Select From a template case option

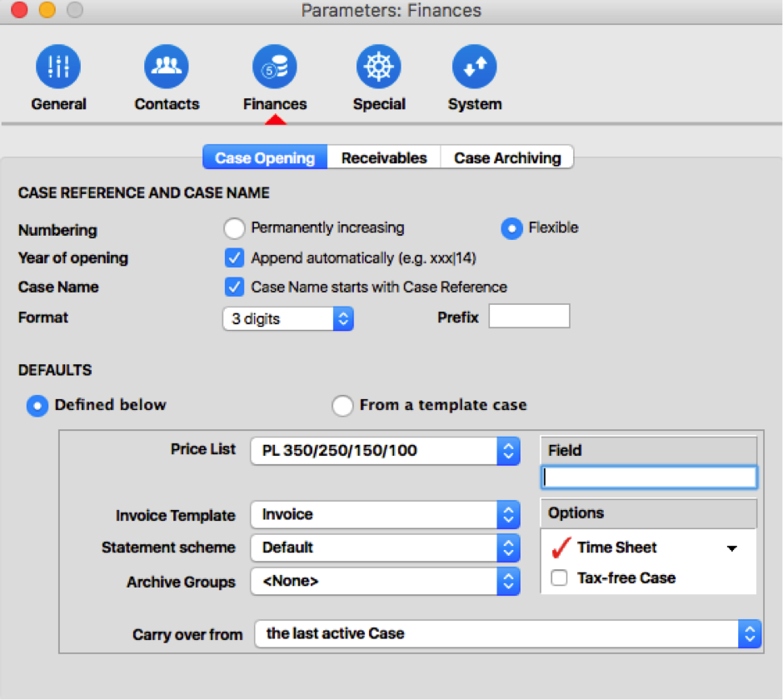point(342,405)
